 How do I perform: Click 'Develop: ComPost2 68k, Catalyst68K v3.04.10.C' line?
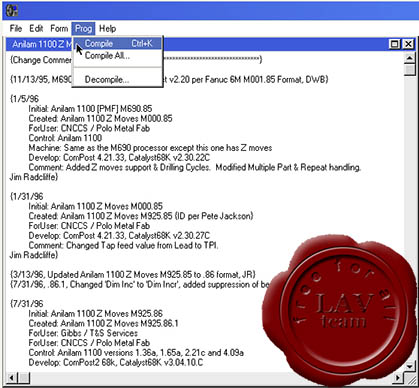[116, 362]
